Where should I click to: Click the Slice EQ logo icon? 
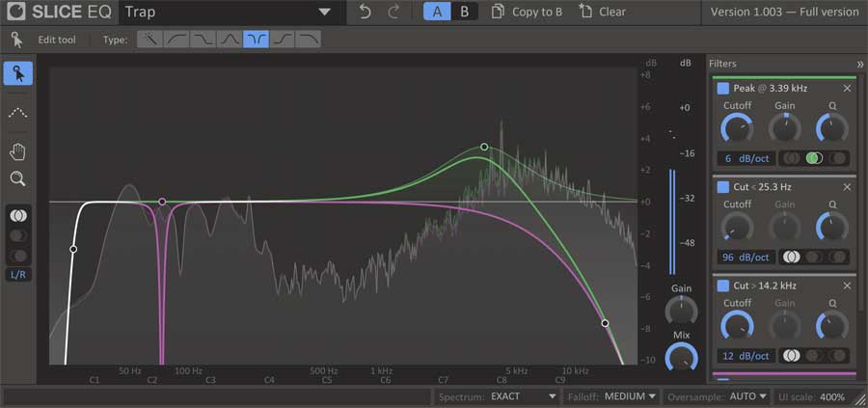[16, 12]
